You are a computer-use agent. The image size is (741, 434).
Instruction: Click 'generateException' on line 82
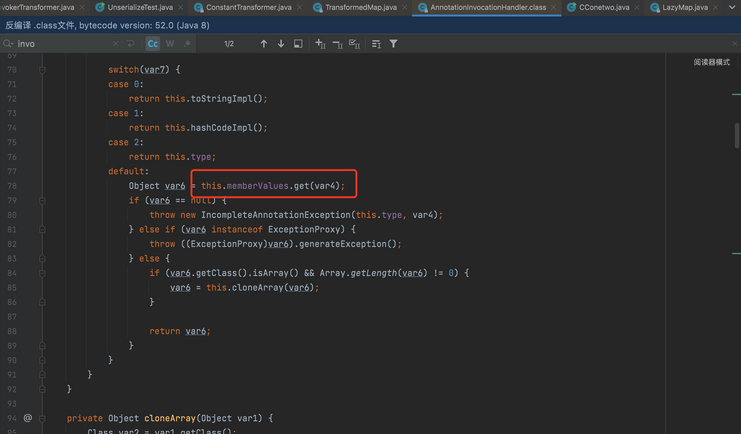pyautogui.click(x=343, y=244)
